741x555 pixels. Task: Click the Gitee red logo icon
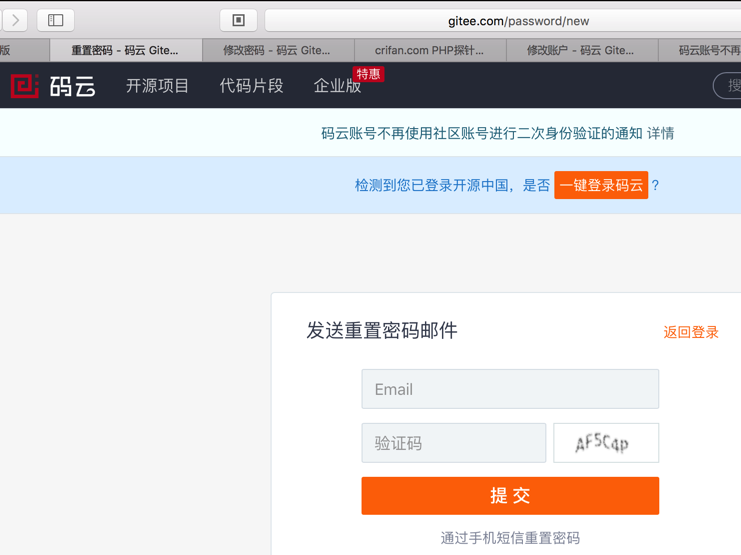25,86
